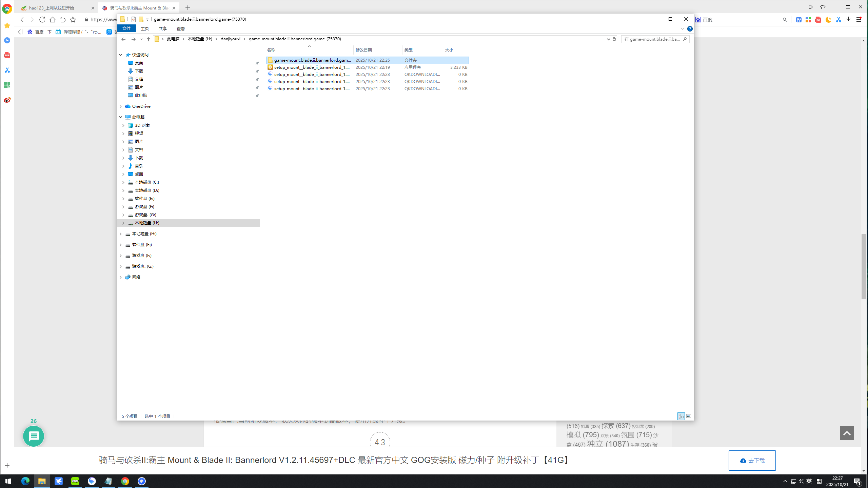Sort files by 修改日期 column
Viewport: 868px width, 488px height.
[364, 50]
